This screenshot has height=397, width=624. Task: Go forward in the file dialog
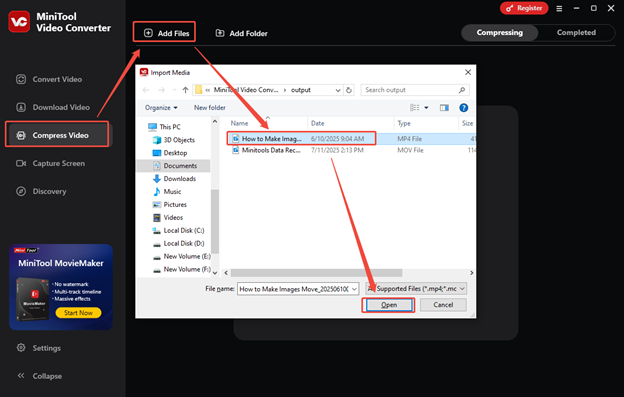click(x=162, y=90)
